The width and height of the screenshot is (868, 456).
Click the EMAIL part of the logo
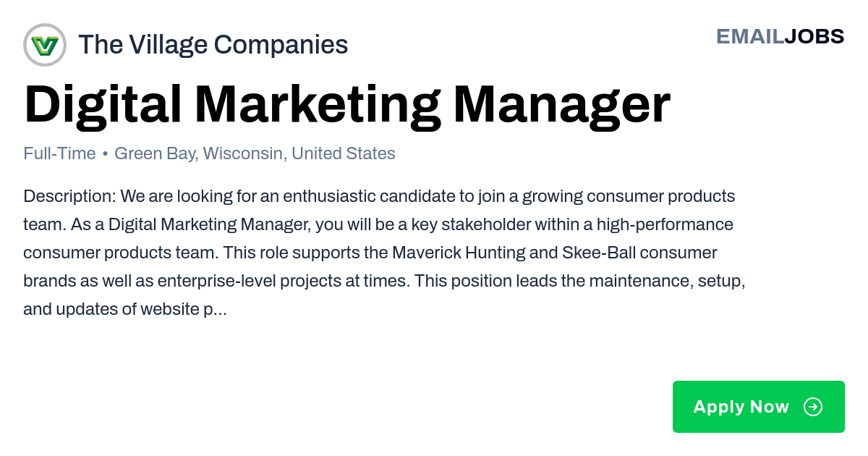click(750, 36)
